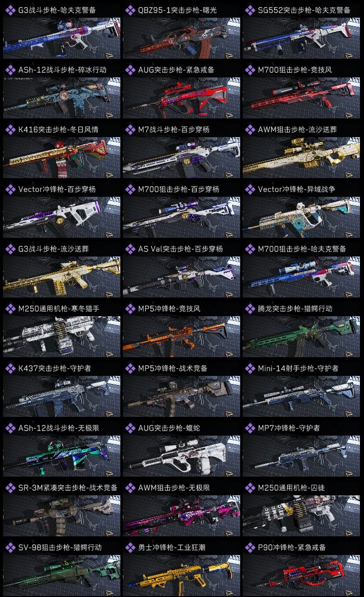Click the SR-3M紧凑突击步枪-战术竞备 title label

[68, 488]
